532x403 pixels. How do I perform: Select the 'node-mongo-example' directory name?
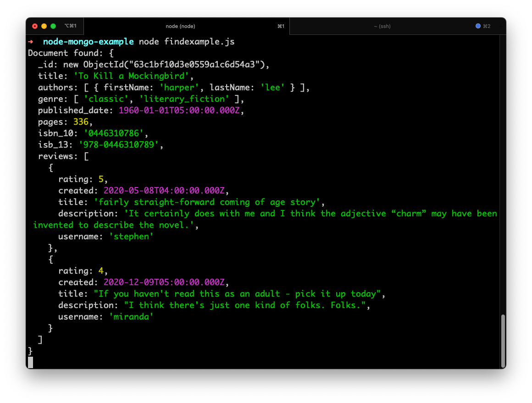coord(88,42)
